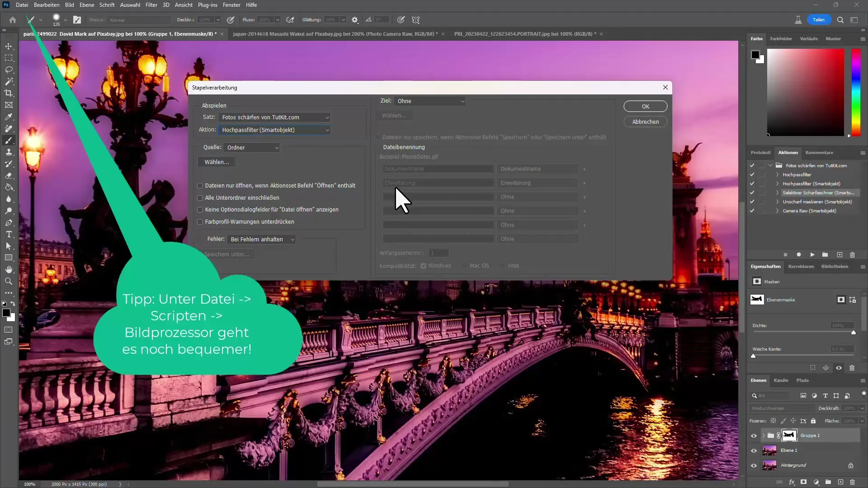Click the Home icon in options bar

click(13, 20)
